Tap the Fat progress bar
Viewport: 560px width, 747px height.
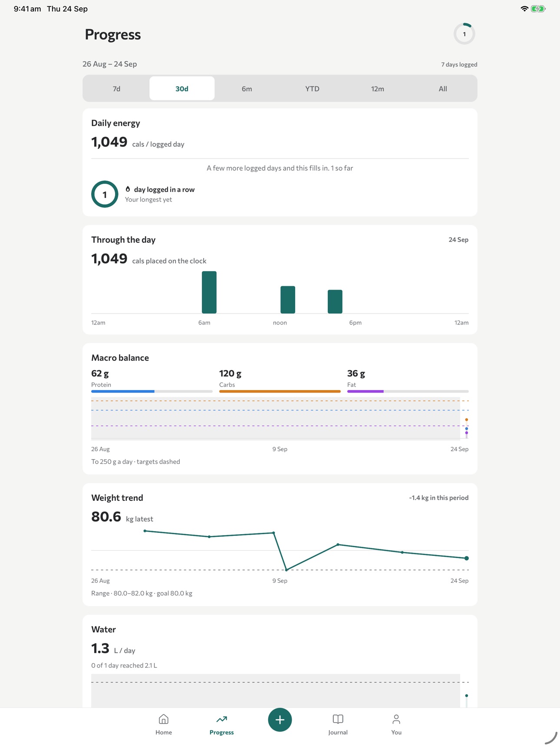point(408,391)
